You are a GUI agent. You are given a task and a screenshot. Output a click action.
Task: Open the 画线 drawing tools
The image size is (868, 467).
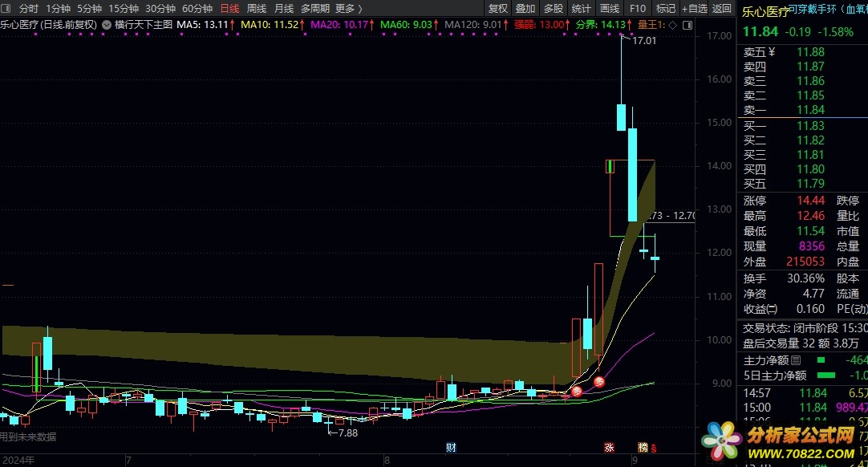tap(610, 8)
